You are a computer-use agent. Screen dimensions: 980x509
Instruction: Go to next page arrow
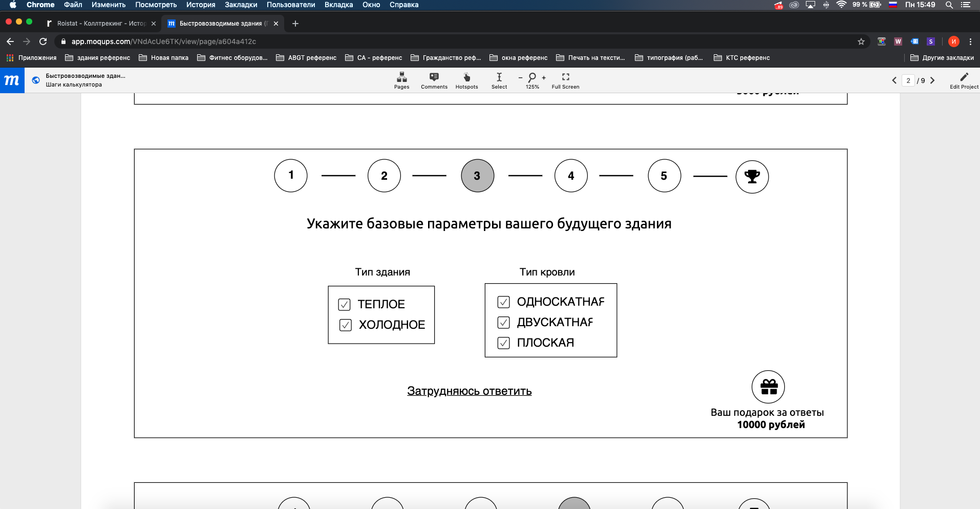pos(932,80)
